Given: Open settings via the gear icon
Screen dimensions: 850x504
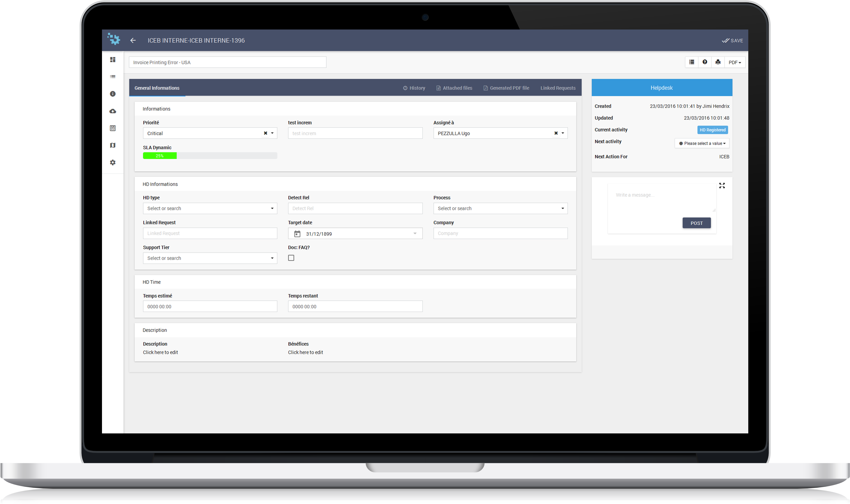Looking at the screenshot, I should 113,162.
